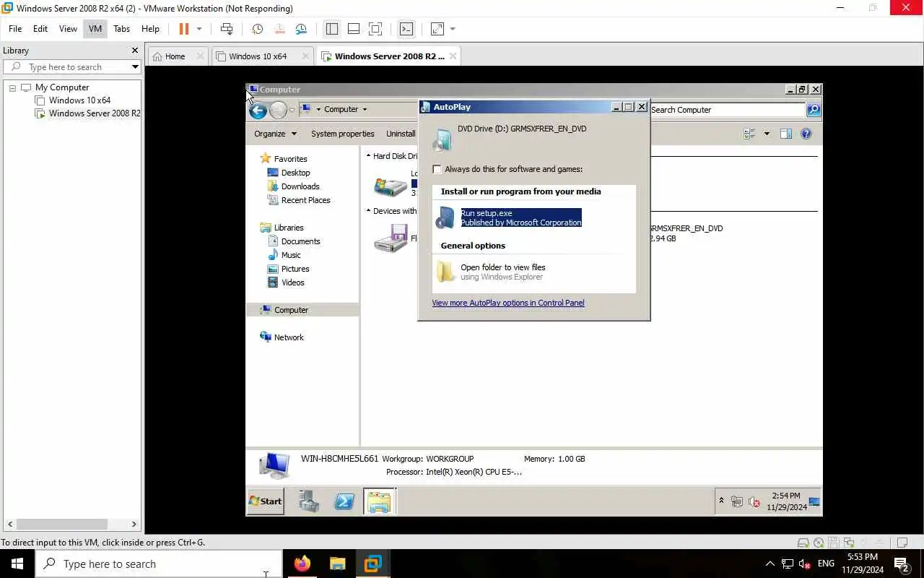Click the change view icon in Explorer
The width and height of the screenshot is (924, 578).
coord(749,134)
